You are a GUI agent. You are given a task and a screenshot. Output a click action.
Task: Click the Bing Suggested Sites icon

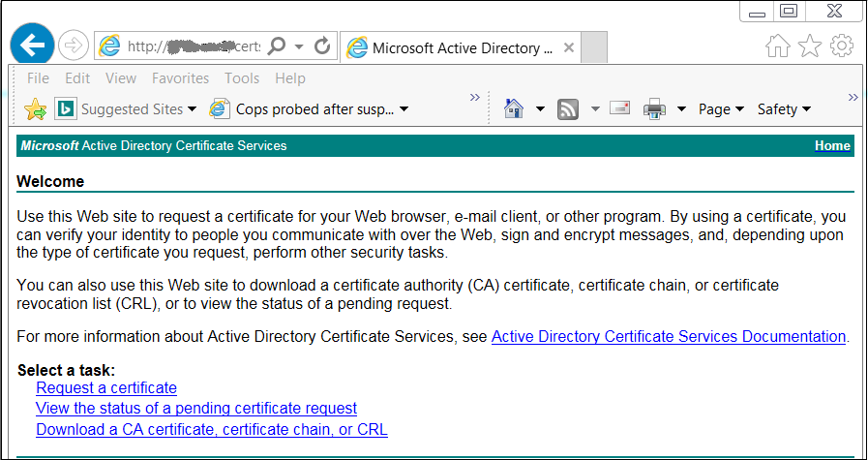click(x=65, y=109)
